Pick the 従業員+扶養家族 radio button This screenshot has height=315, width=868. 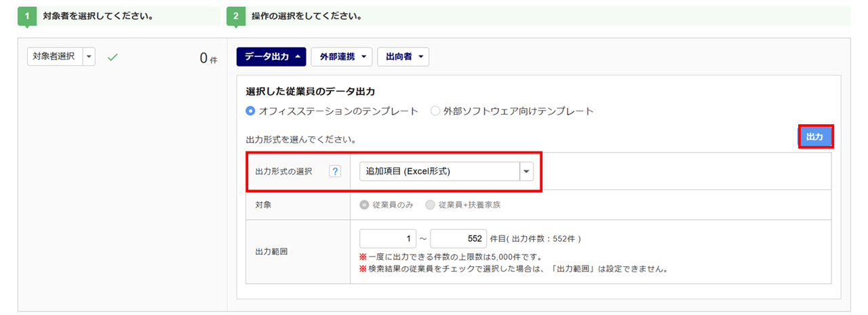[430, 205]
